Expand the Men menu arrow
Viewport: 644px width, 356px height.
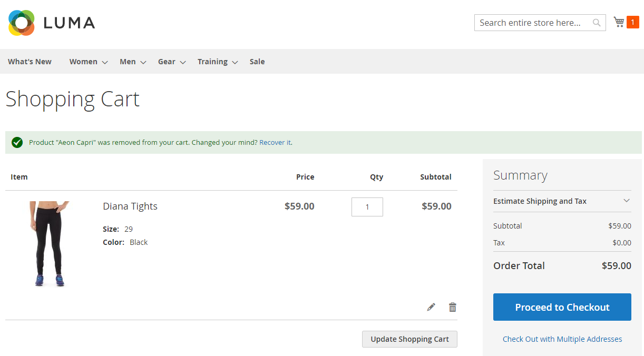143,62
